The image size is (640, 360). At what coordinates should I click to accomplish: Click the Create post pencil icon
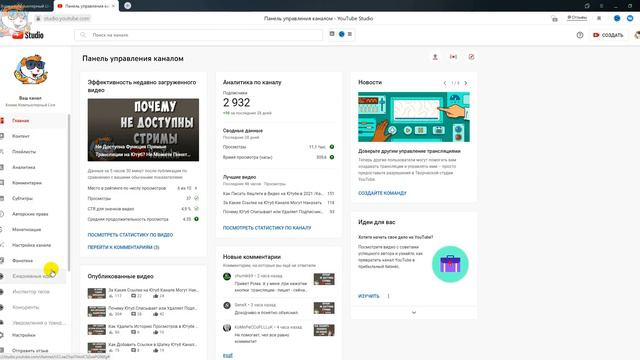click(x=471, y=57)
